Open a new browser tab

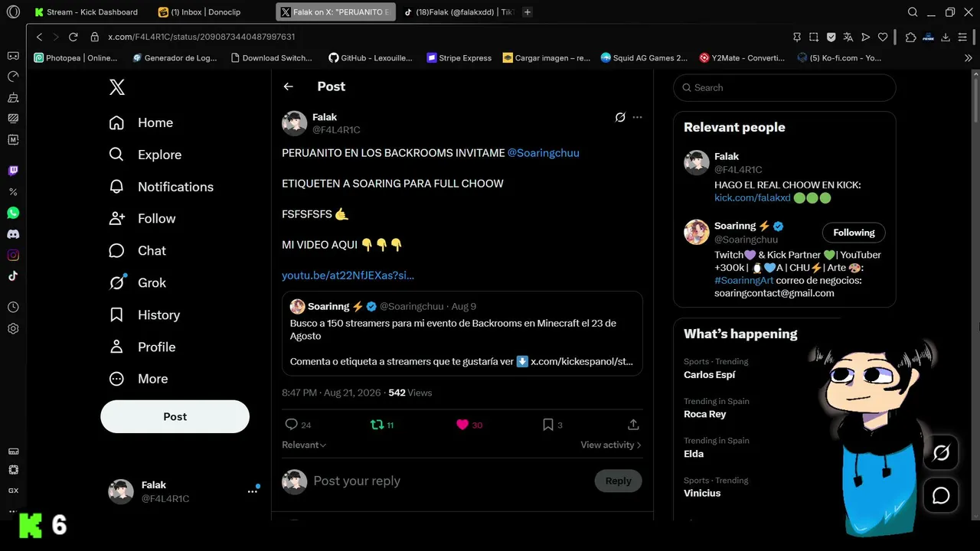pyautogui.click(x=528, y=12)
